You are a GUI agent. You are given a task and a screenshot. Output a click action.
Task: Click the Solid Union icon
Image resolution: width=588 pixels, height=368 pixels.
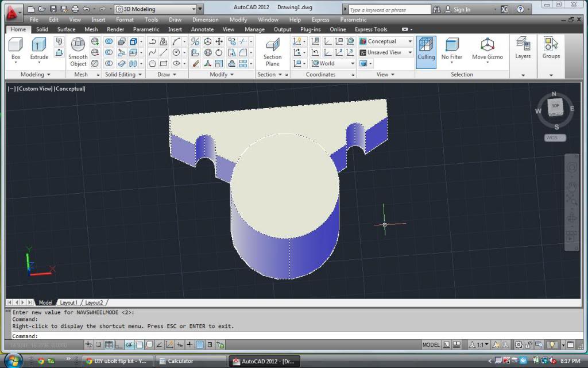109,41
